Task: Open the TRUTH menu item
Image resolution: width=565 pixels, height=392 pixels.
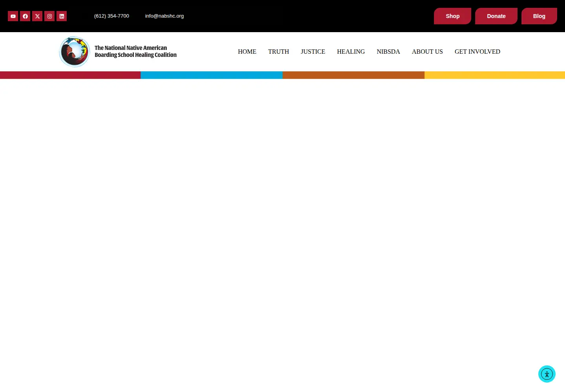Action: (x=279, y=52)
